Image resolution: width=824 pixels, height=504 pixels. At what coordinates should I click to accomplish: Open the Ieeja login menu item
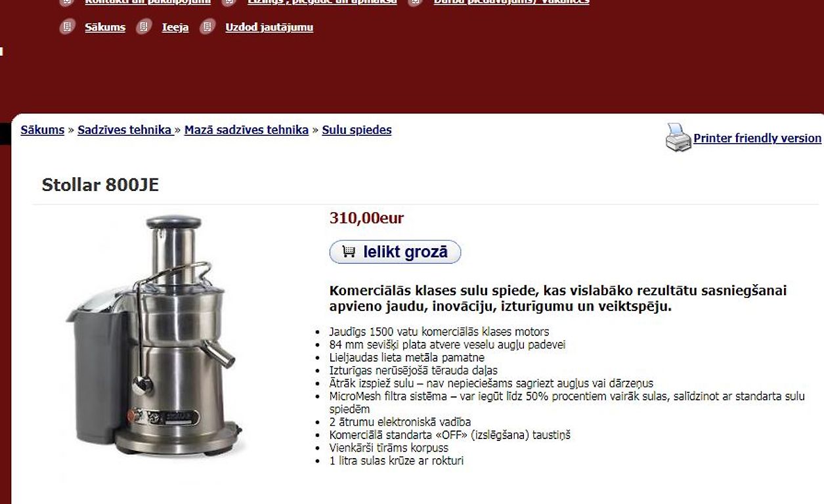click(175, 28)
